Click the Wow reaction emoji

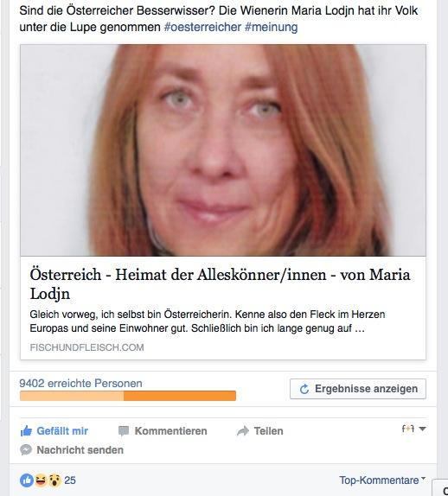(x=54, y=480)
